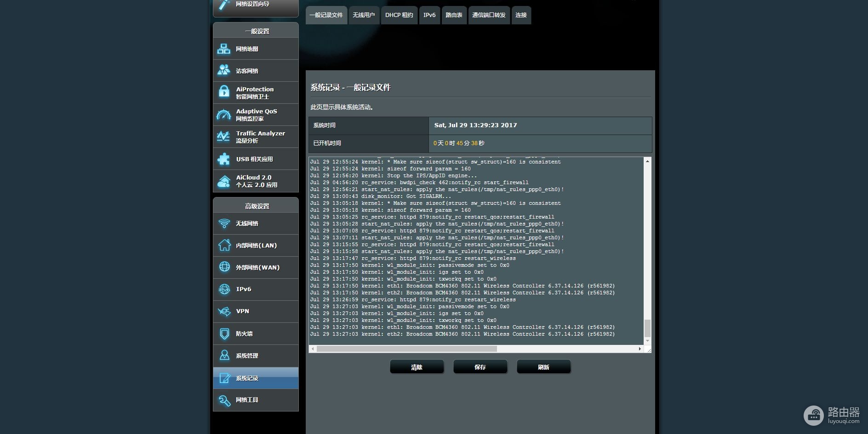The height and width of the screenshot is (434, 868).
Task: Click the horizontal scroll-right arrow
Action: click(640, 349)
